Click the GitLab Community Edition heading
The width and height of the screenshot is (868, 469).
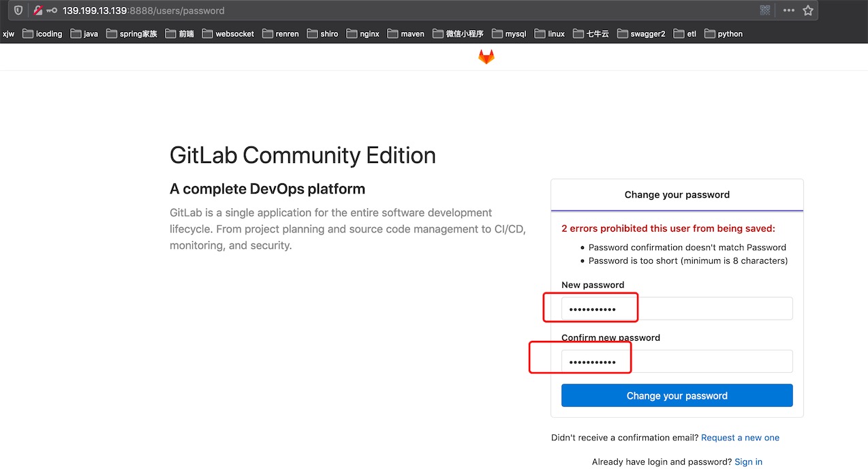tap(303, 155)
